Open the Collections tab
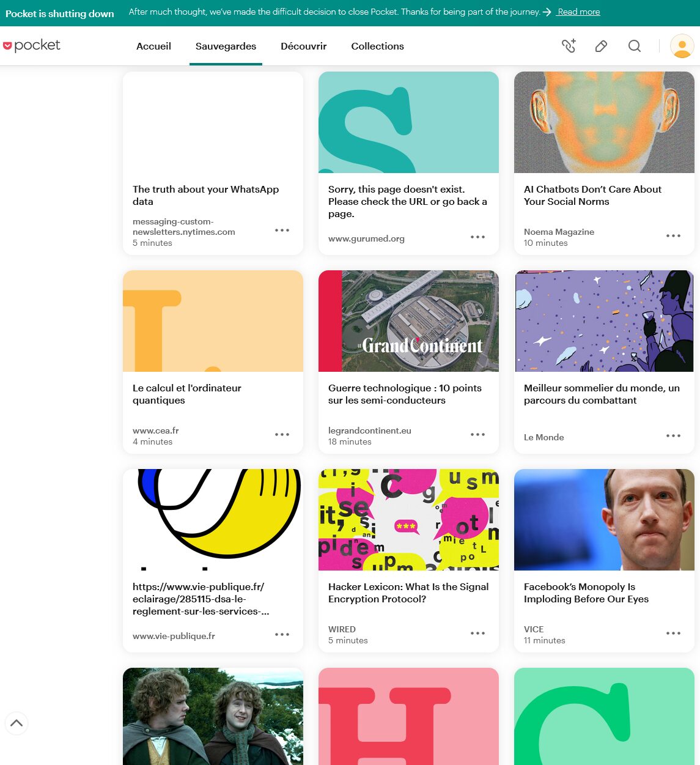 (377, 46)
